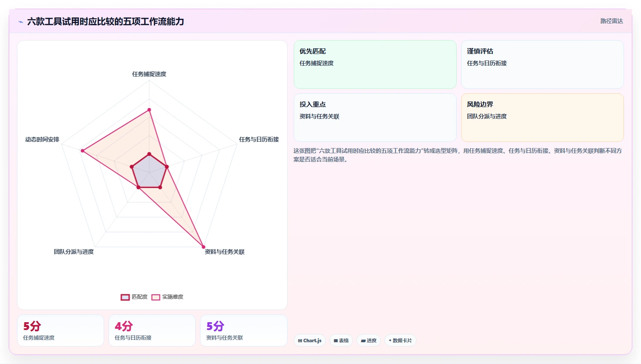Click the 表格 chip icon
Image resolution: width=641 pixels, height=364 pixels.
click(336, 340)
